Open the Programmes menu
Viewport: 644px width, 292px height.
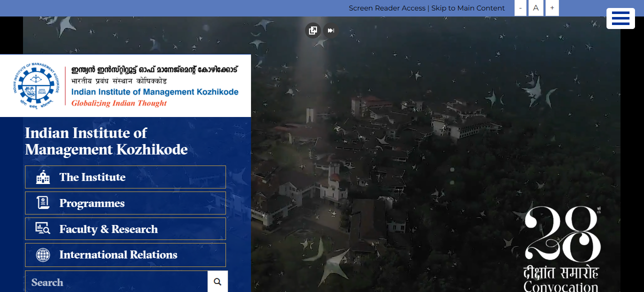point(91,202)
